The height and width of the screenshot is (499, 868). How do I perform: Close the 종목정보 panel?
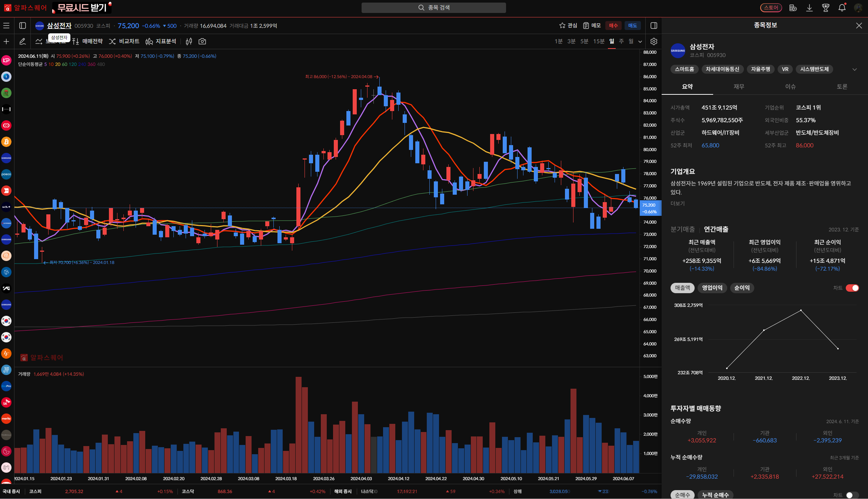pos(859,26)
